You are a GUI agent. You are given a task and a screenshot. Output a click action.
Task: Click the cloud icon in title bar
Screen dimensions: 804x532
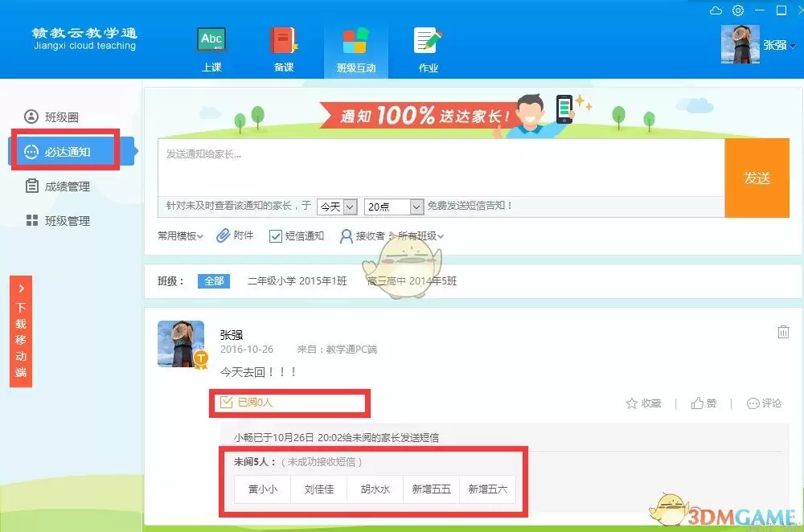[716, 10]
